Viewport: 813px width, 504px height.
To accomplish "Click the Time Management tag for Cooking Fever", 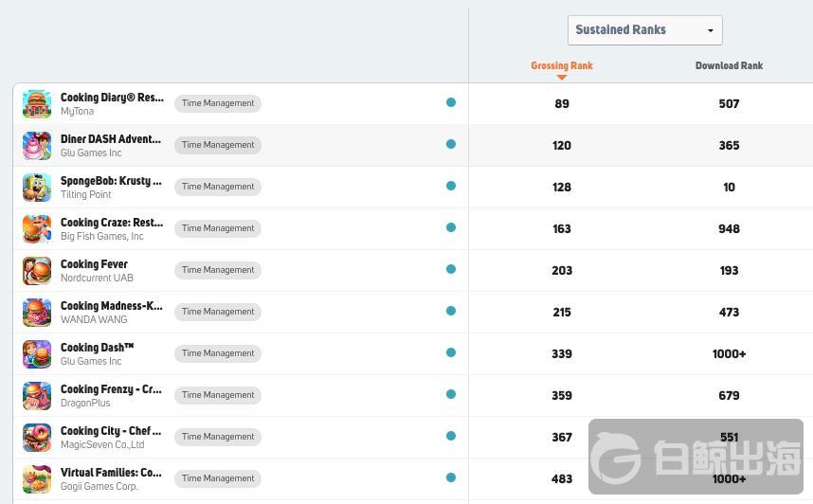I will [218, 270].
